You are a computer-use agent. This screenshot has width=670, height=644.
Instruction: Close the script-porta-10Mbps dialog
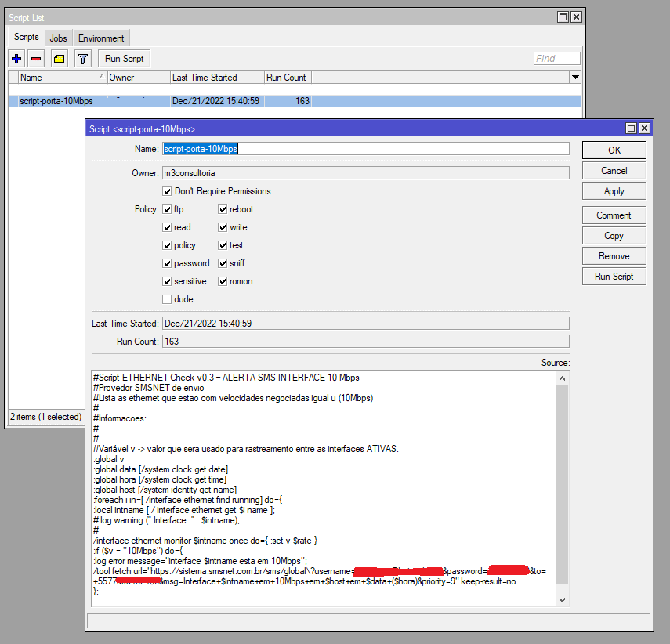pos(643,128)
